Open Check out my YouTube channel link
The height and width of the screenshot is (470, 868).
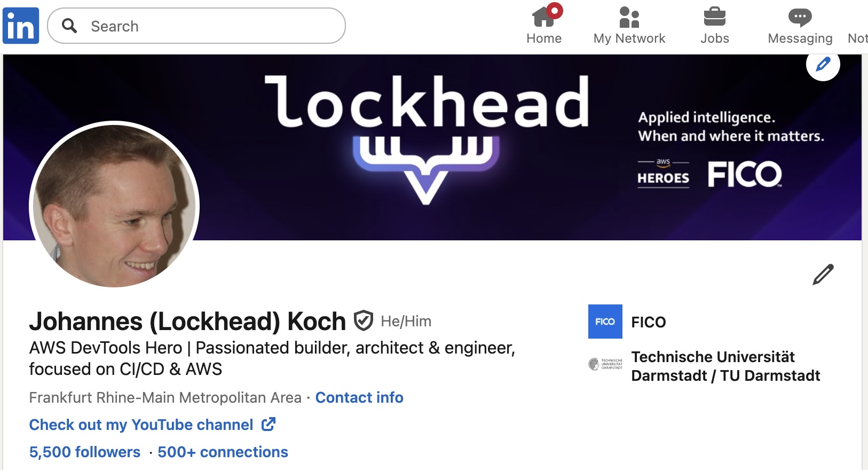coord(141,425)
